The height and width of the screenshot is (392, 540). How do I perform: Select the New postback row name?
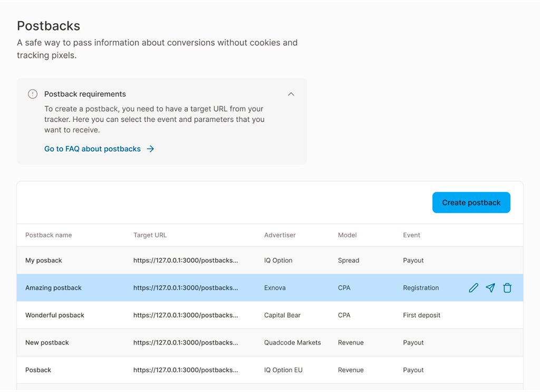pos(47,342)
